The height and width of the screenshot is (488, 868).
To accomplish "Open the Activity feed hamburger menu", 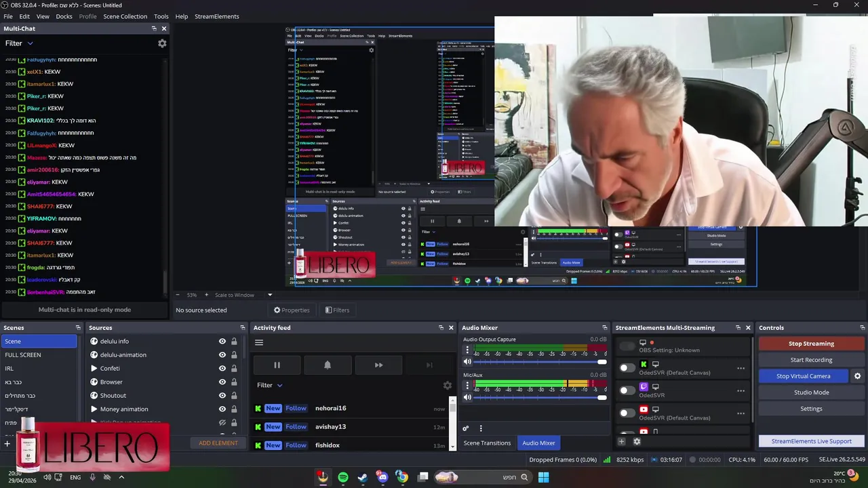I will click(x=259, y=342).
